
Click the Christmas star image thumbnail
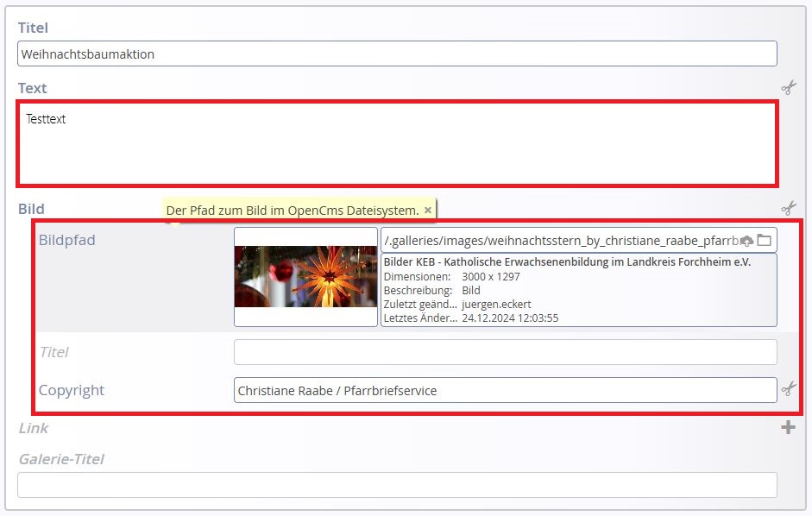305,277
